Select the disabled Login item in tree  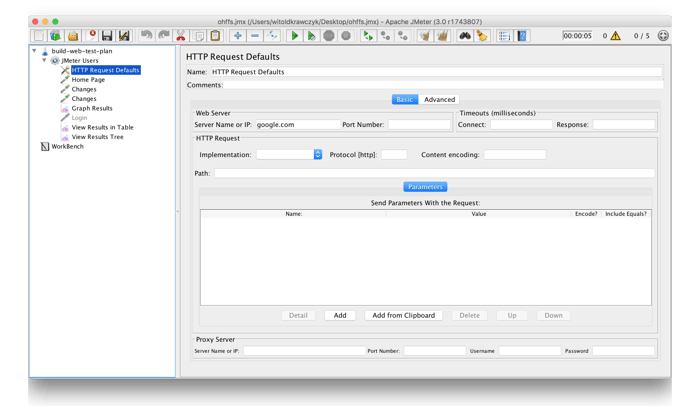click(x=79, y=118)
